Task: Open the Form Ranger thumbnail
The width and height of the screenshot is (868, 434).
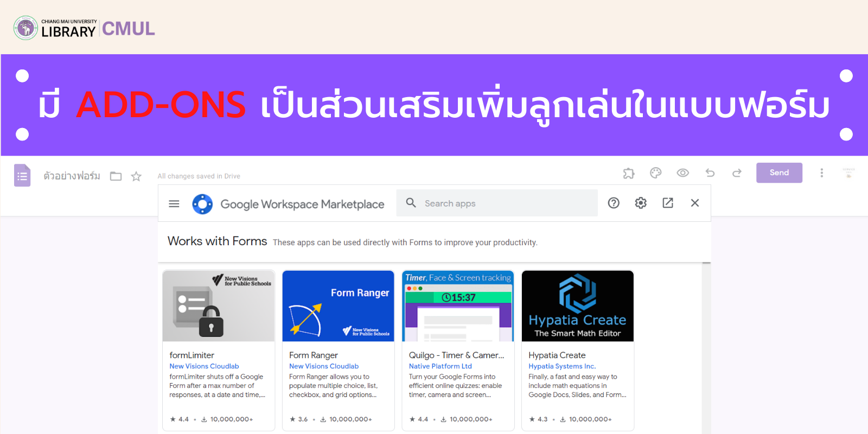Action: pos(339,306)
